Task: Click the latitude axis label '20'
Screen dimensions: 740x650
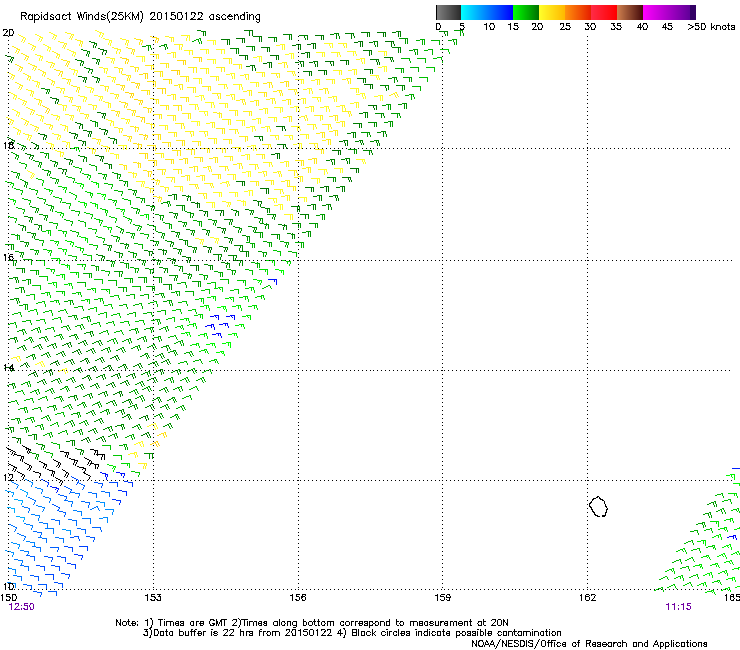Action: coord(8,33)
